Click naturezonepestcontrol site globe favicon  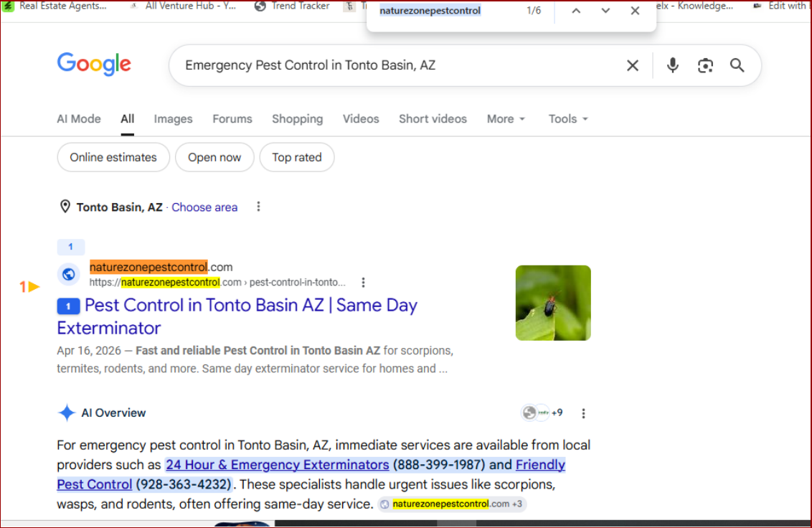coord(68,274)
